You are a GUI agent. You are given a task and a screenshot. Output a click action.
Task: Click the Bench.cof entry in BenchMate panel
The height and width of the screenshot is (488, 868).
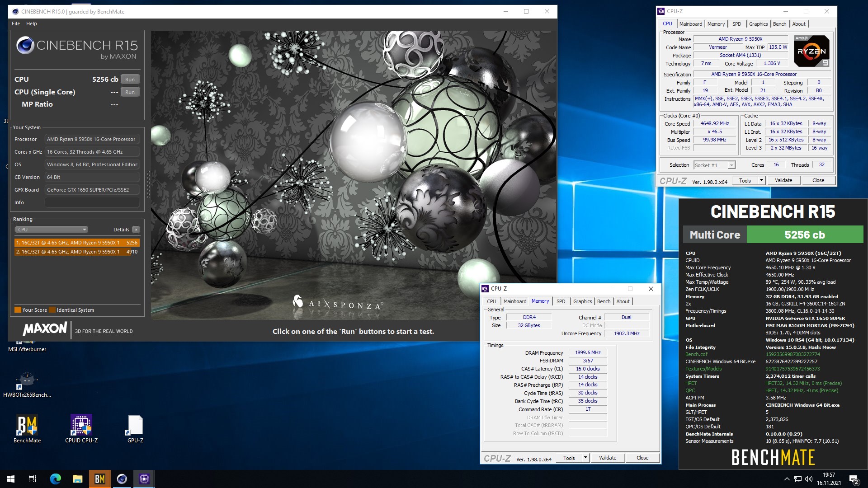coord(696,354)
